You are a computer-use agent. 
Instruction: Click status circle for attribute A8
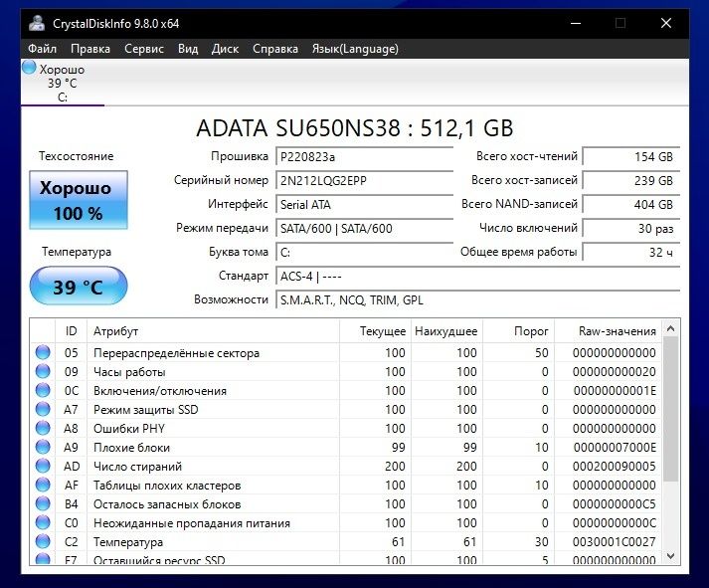pyautogui.click(x=43, y=428)
